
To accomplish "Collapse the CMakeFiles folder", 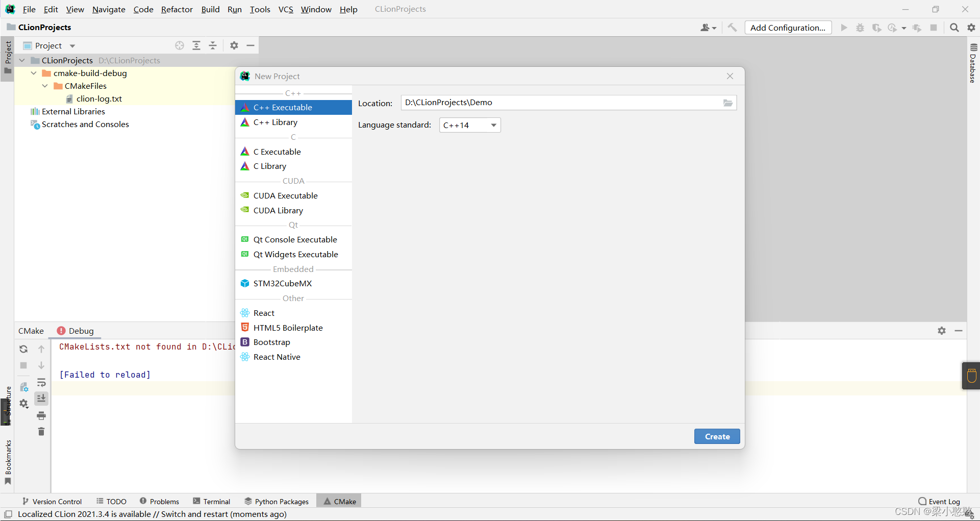I will [45, 86].
